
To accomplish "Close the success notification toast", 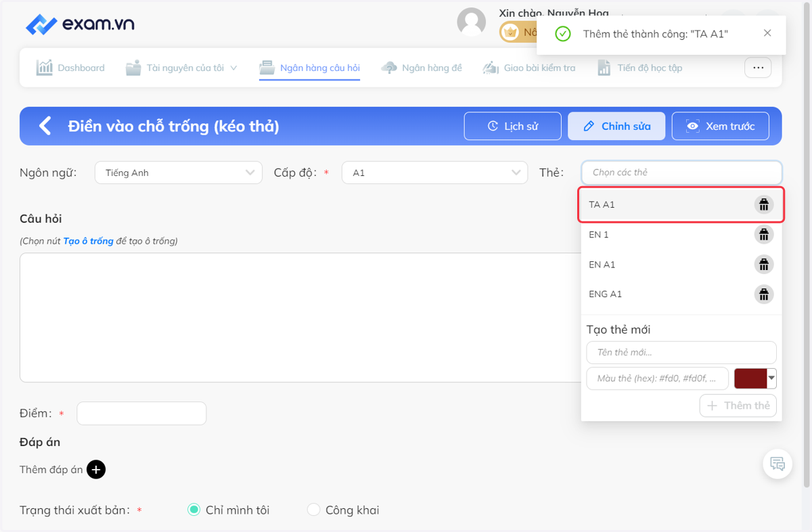I will point(767,33).
